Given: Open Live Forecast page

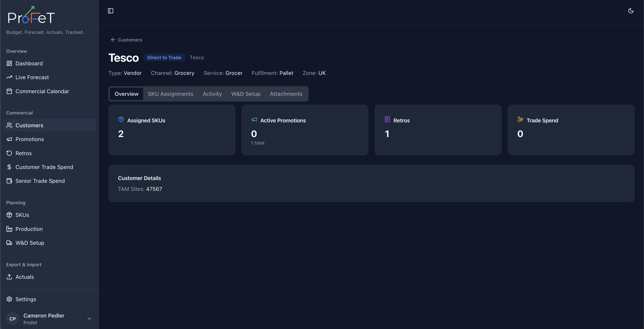Looking at the screenshot, I should point(49,77).
